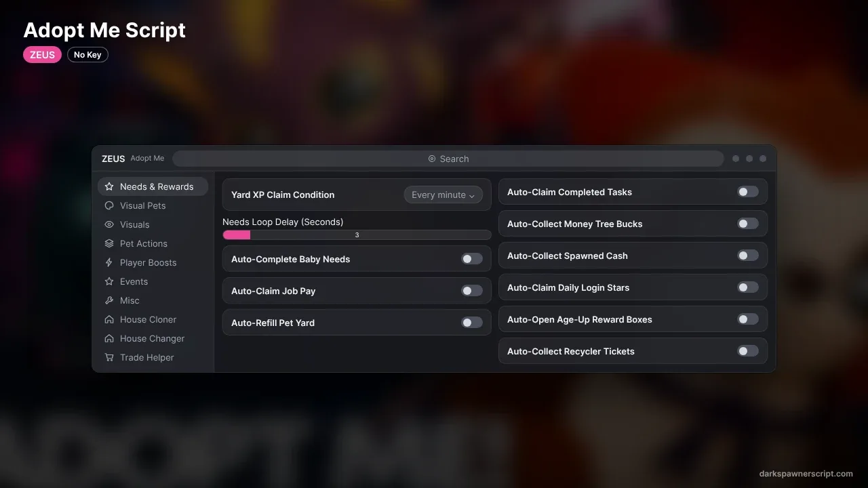Viewport: 868px width, 488px height.
Task: Select the Trade Helper section
Action: pyautogui.click(x=153, y=357)
